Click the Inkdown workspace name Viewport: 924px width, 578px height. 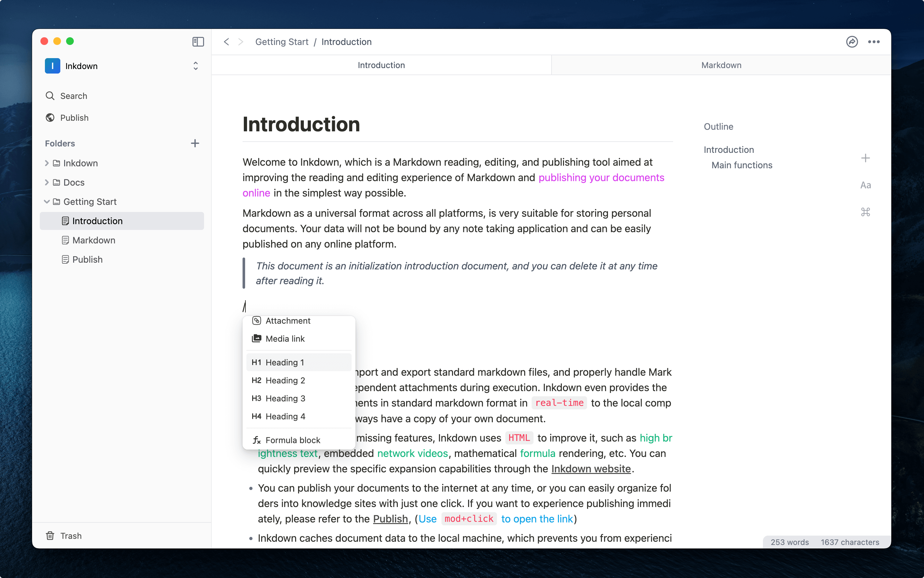[x=81, y=66]
